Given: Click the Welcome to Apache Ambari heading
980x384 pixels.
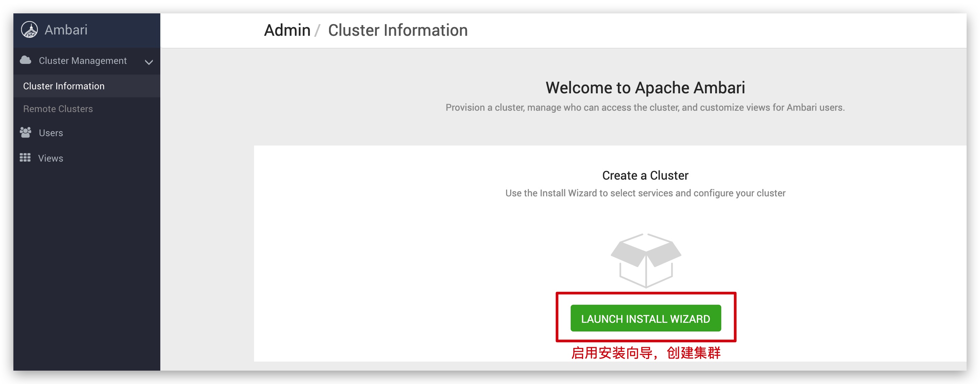Looking at the screenshot, I should tap(645, 87).
